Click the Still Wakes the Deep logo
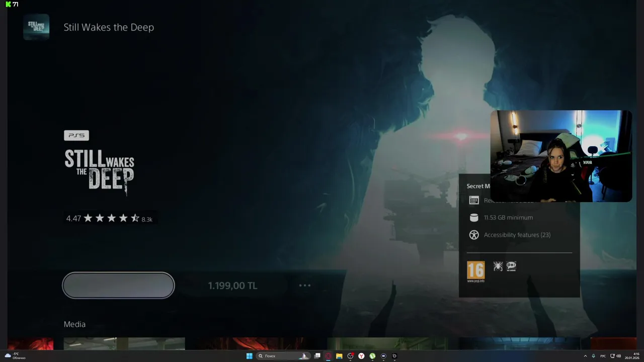The height and width of the screenshot is (362, 644). (x=100, y=172)
